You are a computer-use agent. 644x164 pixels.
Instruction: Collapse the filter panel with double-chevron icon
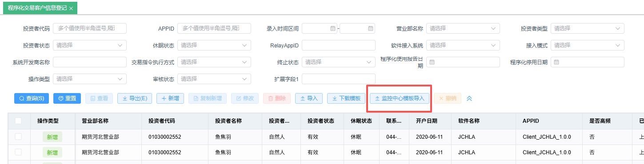pyautogui.click(x=469, y=98)
